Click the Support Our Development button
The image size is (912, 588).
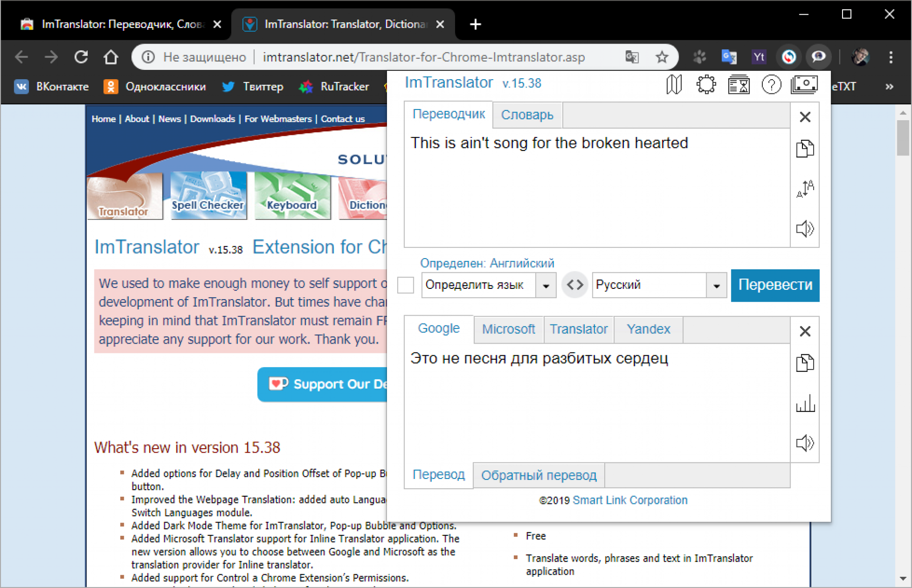tap(322, 384)
